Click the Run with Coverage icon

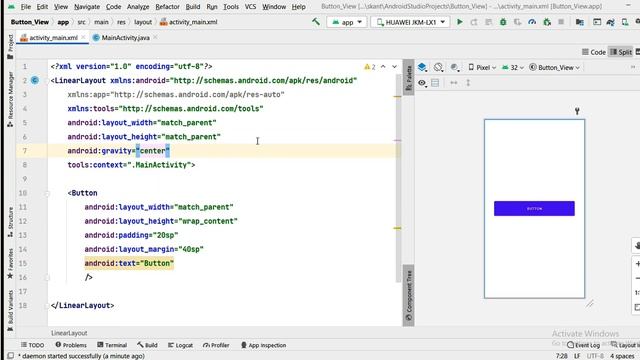tap(517, 22)
